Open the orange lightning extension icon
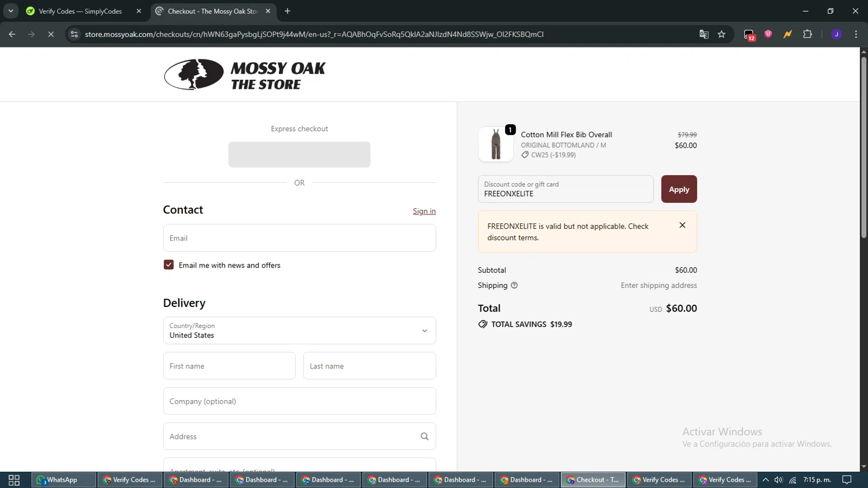The image size is (868, 488). coord(788,34)
